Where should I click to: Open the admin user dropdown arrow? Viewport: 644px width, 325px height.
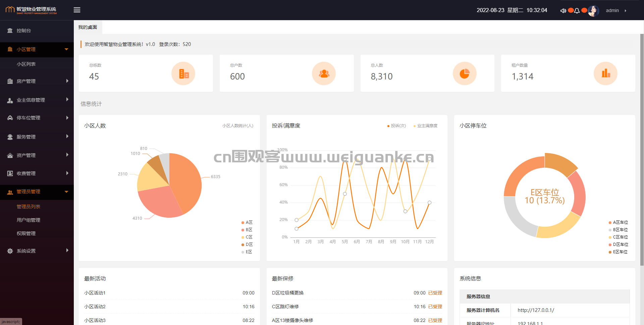tap(626, 11)
